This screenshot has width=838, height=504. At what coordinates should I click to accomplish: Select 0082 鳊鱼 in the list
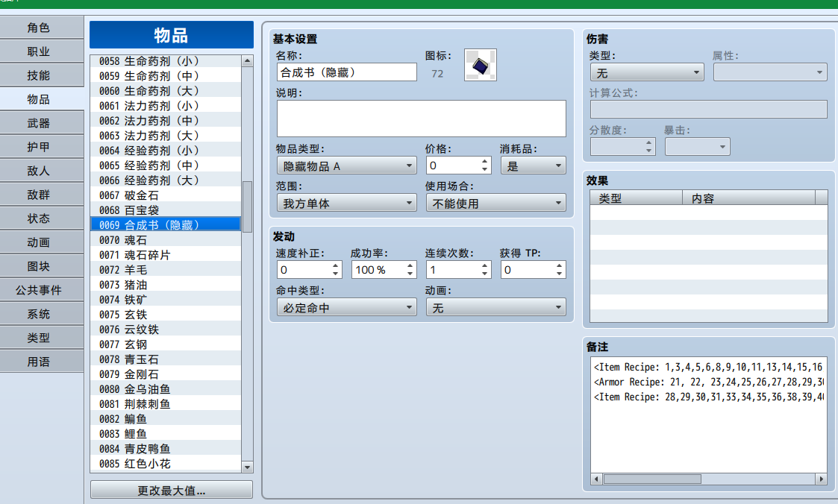[x=166, y=419]
